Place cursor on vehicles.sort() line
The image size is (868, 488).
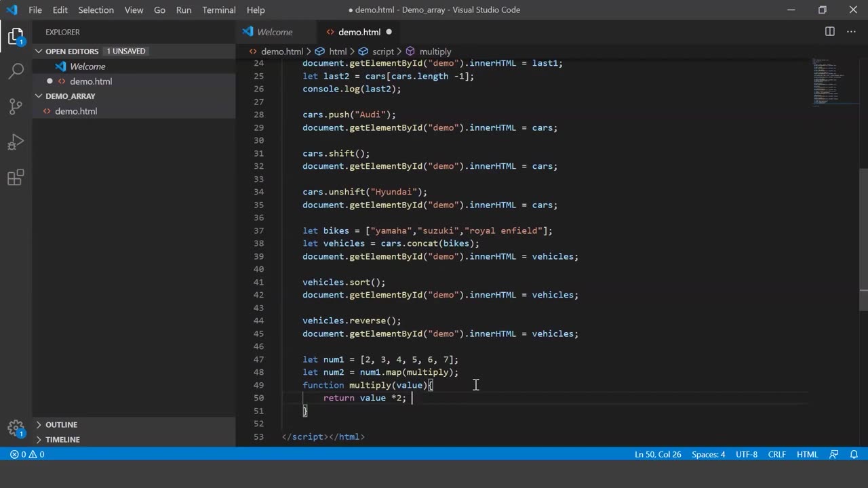(x=344, y=282)
